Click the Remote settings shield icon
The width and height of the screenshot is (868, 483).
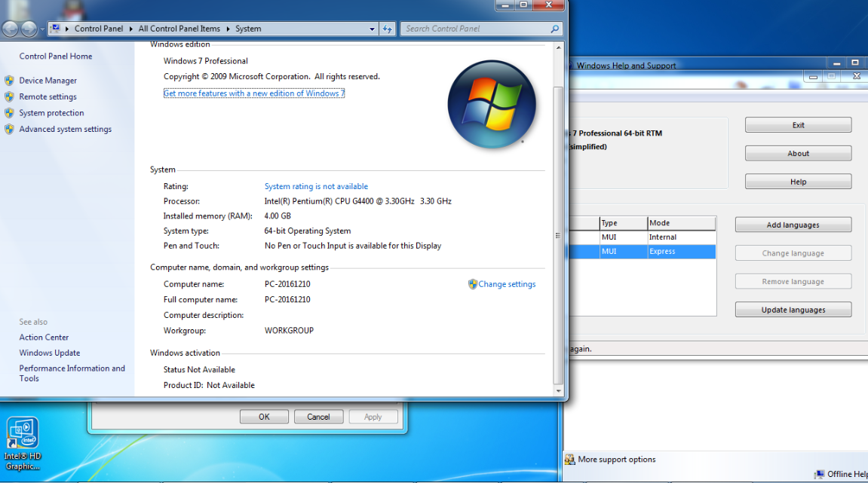point(9,96)
